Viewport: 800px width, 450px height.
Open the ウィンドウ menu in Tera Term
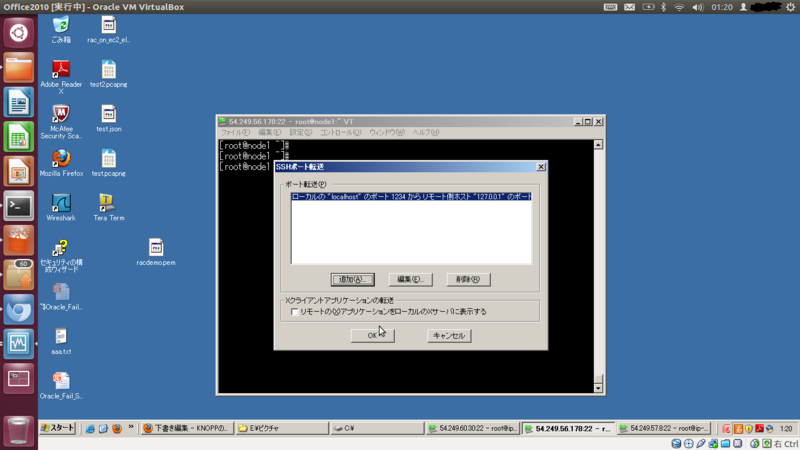pos(387,133)
